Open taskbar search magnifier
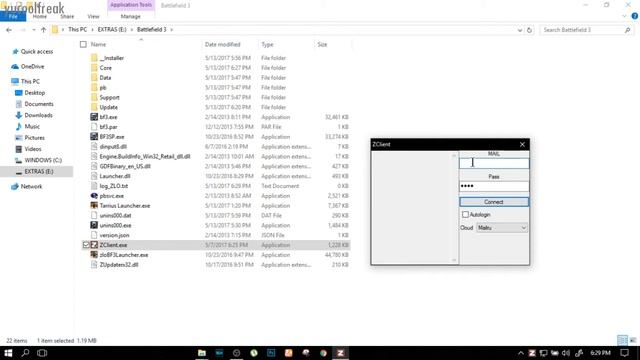The width and height of the screenshot is (640, 360). click(25, 353)
